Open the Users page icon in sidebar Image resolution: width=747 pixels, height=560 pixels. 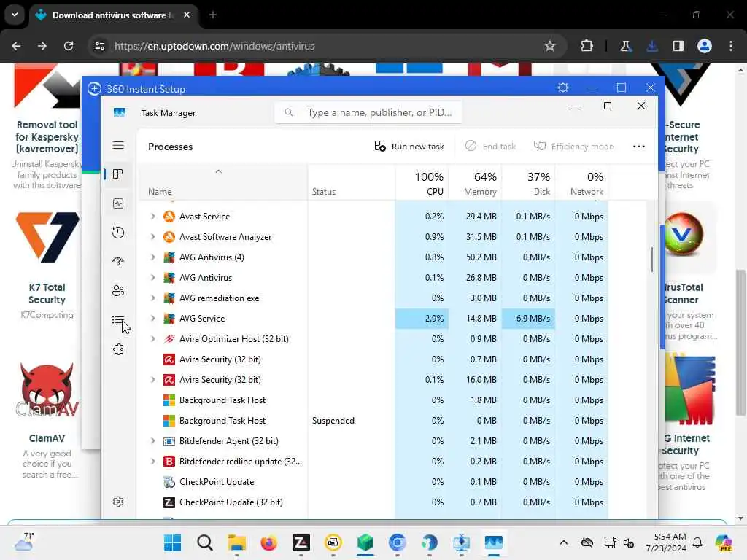[118, 290]
